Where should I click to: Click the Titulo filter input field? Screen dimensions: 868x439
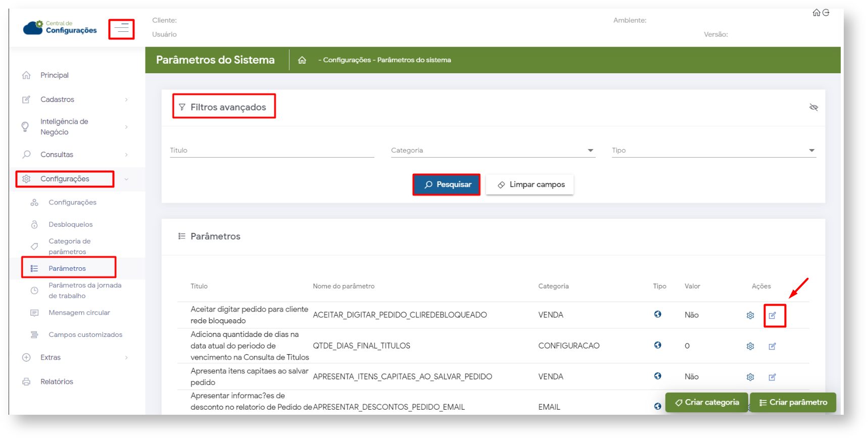(x=272, y=151)
